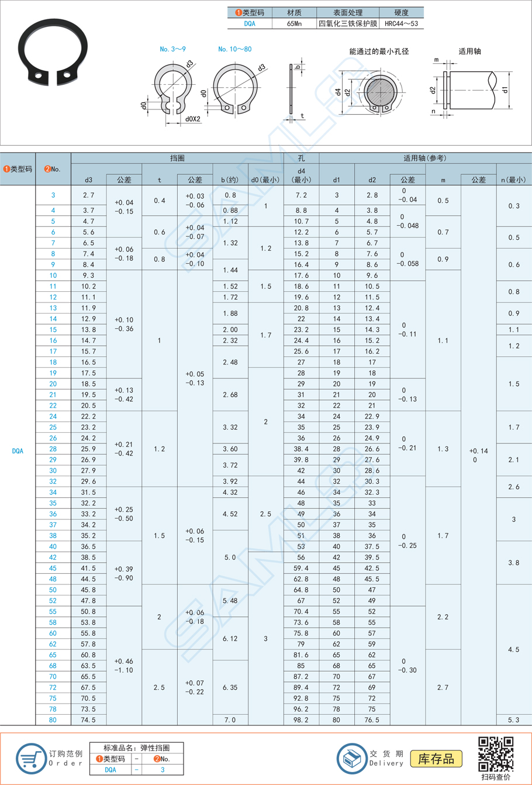Click the 硬度 header in the top table
Viewport: 532px width, 785px height.
pyautogui.click(x=401, y=12)
